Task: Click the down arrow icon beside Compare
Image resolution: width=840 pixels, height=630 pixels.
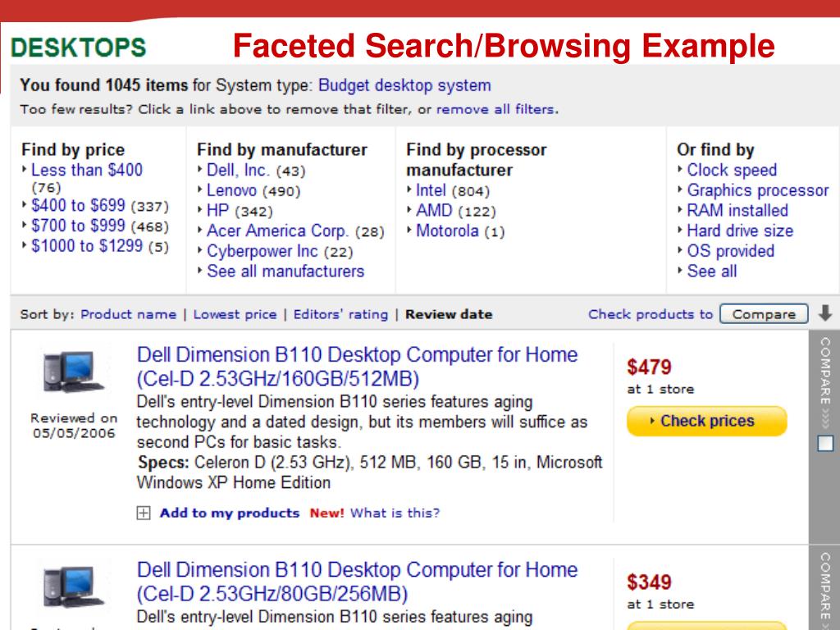Action: pos(825,313)
